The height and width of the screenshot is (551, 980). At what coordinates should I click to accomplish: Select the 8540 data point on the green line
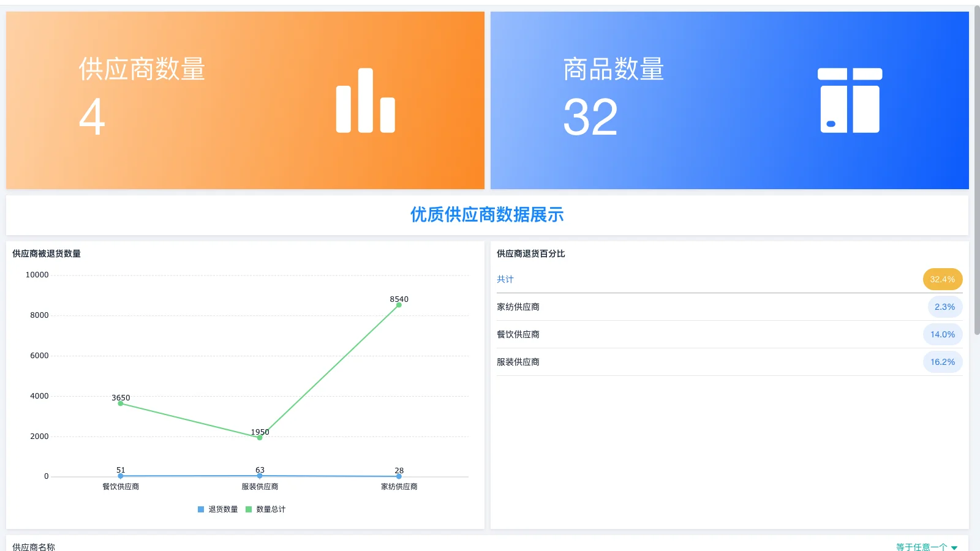(398, 304)
